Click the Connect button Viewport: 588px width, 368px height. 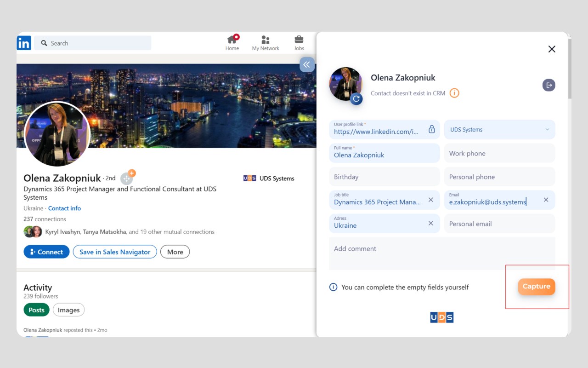point(46,252)
